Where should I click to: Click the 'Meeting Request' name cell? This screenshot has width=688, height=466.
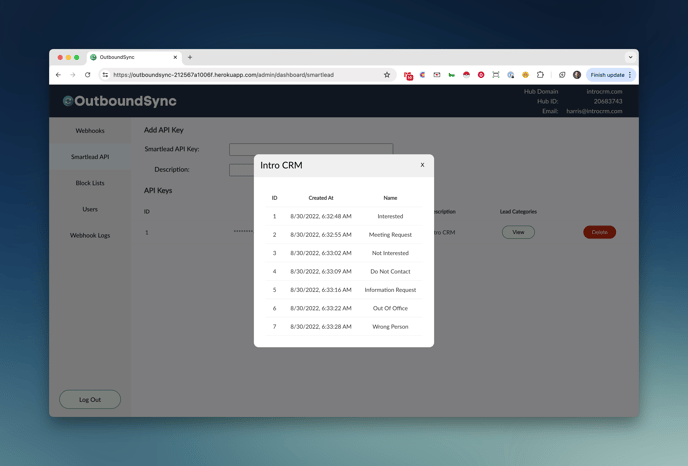click(390, 235)
